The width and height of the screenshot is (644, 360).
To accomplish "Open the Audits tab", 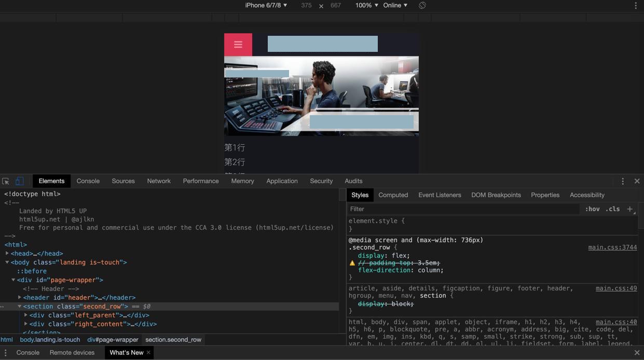I will [x=353, y=181].
